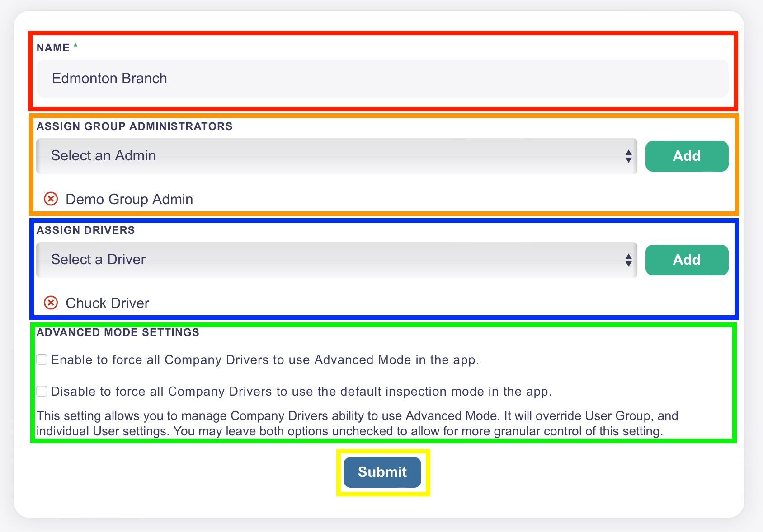Image resolution: width=763 pixels, height=532 pixels.
Task: Click the Name field label
Action: coord(53,48)
